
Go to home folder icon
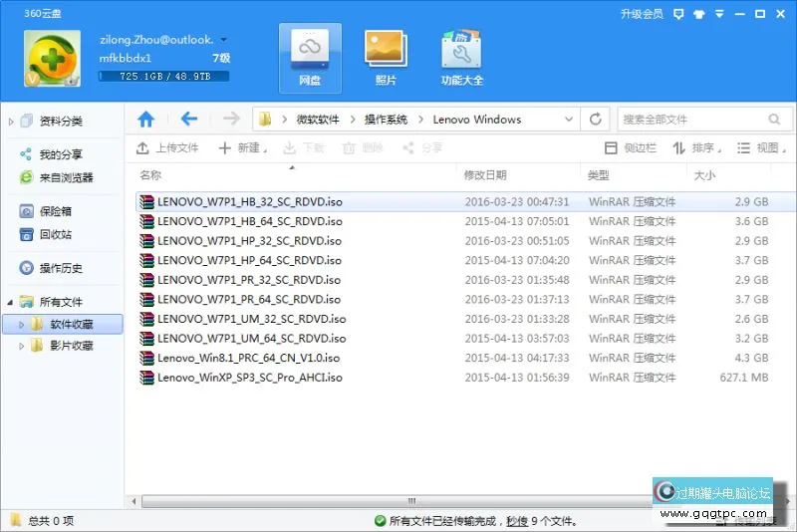(145, 120)
